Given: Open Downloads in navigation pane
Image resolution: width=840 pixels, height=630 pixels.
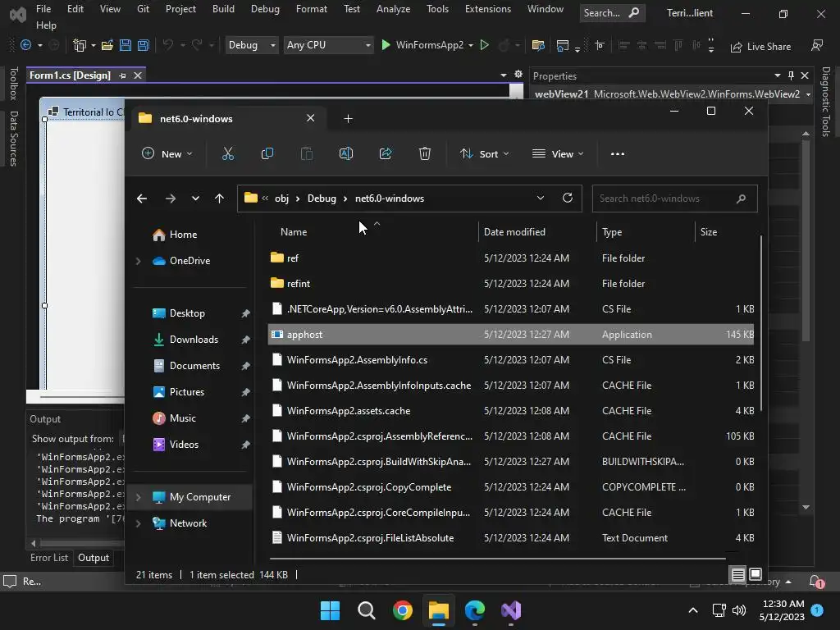Looking at the screenshot, I should click(x=194, y=340).
